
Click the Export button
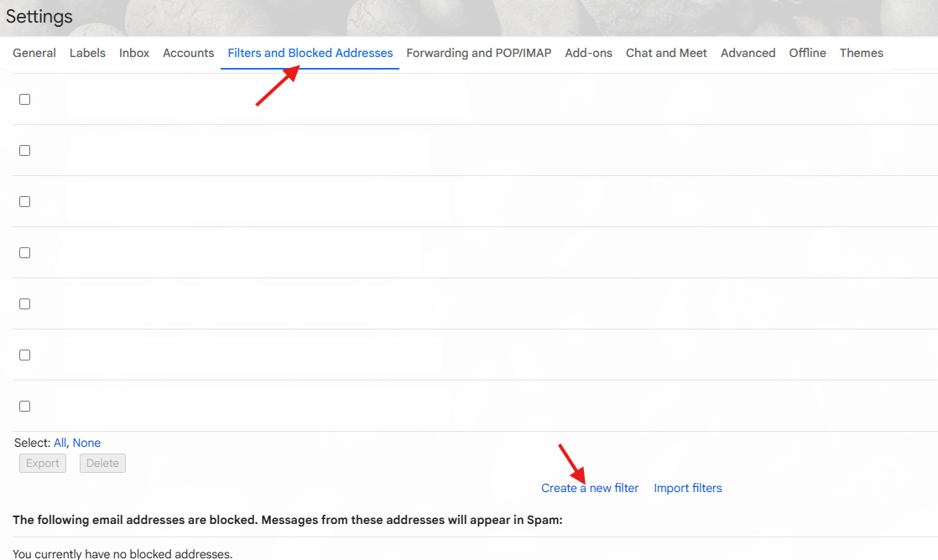pyautogui.click(x=43, y=464)
